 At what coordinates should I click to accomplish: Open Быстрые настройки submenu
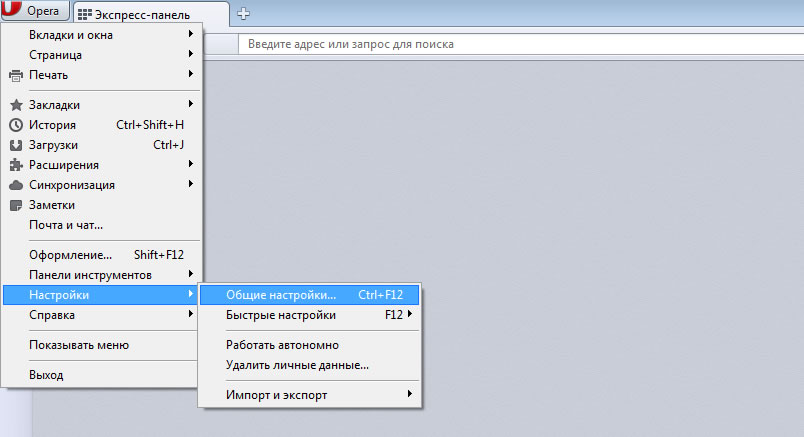pos(310,315)
